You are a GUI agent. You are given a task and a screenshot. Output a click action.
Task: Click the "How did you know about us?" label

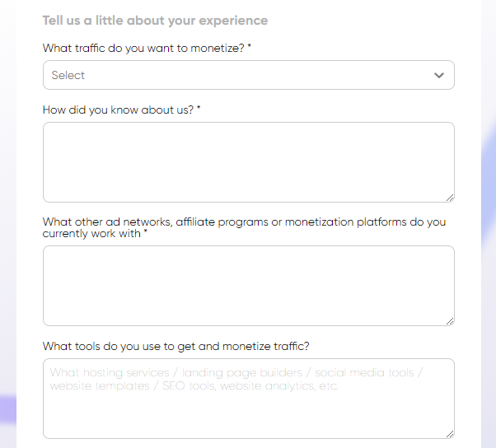click(118, 110)
